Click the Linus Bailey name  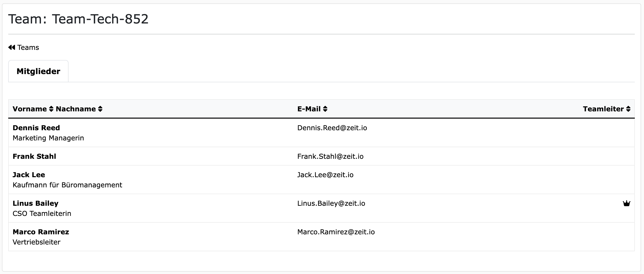tap(36, 203)
